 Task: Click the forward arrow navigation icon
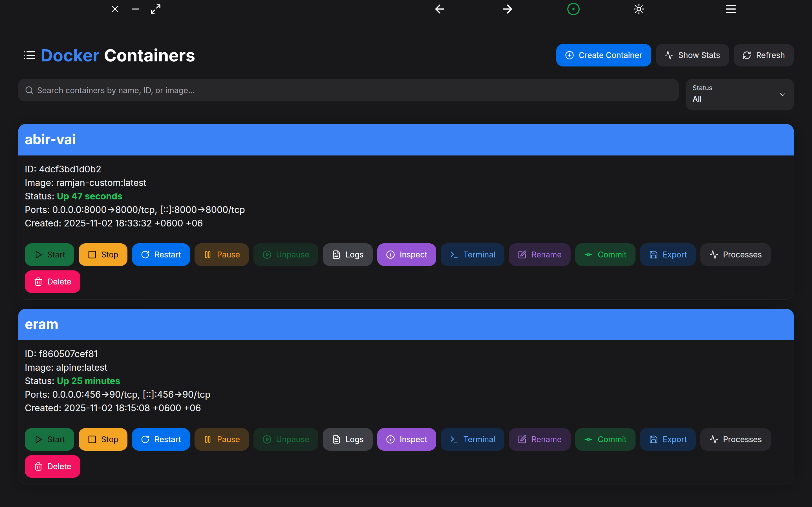pyautogui.click(x=507, y=9)
